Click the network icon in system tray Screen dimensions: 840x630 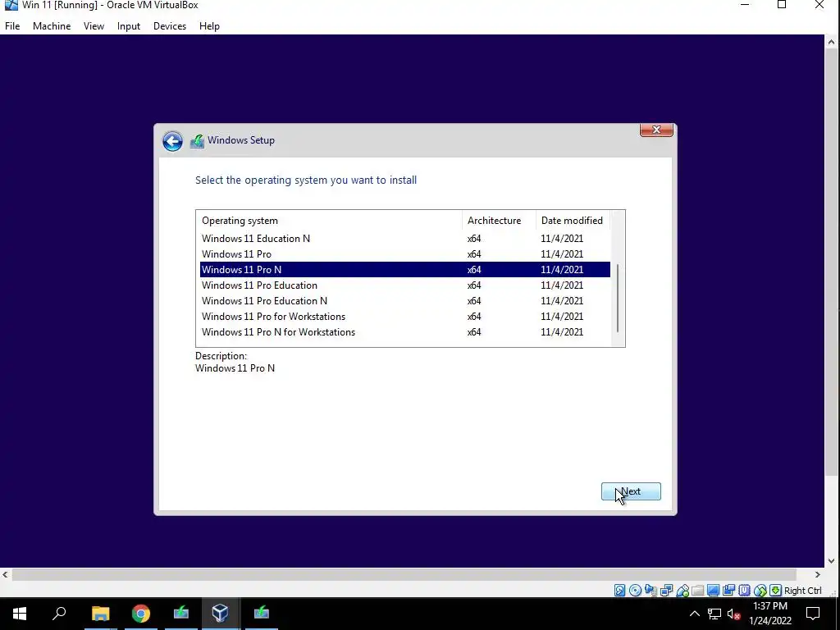[714, 614]
